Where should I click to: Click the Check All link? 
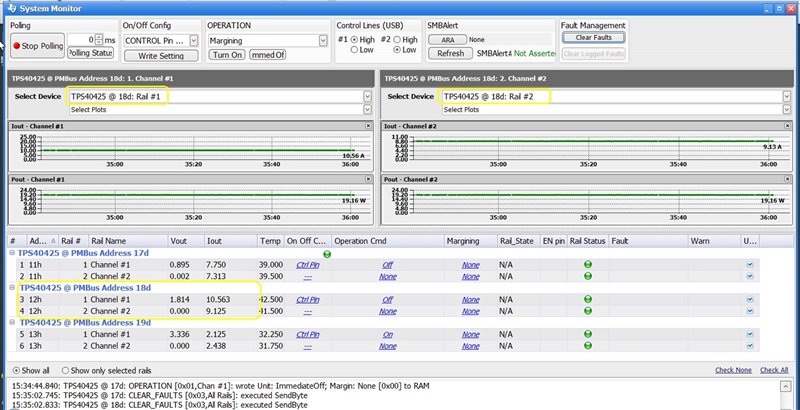(774, 370)
